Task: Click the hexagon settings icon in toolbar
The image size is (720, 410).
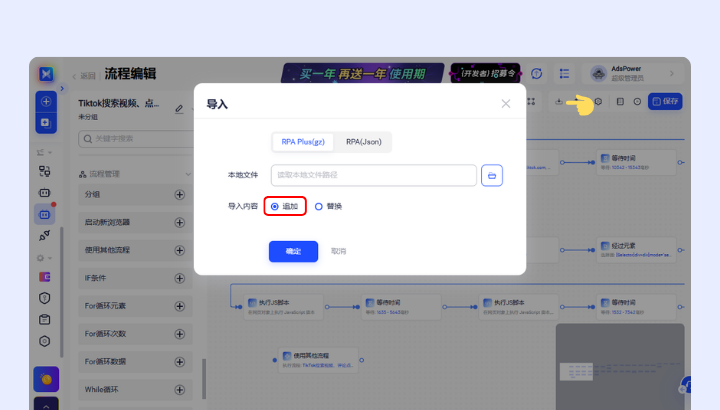Action: tap(598, 101)
